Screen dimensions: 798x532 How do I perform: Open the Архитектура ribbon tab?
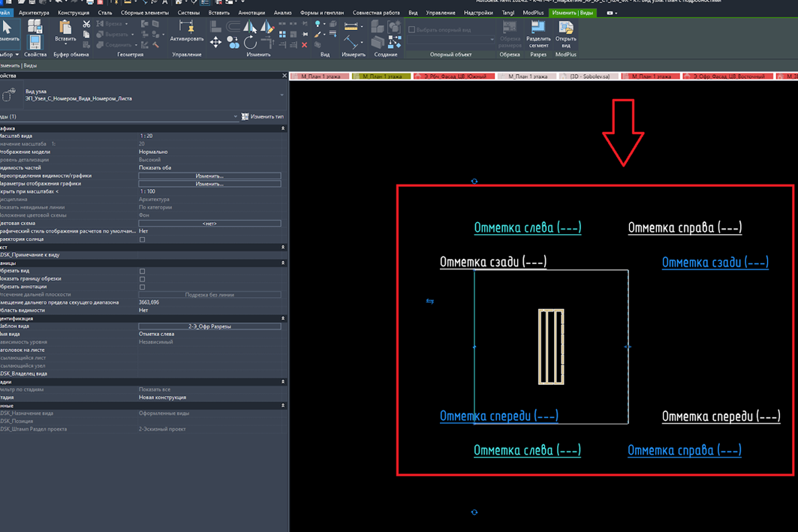click(34, 13)
